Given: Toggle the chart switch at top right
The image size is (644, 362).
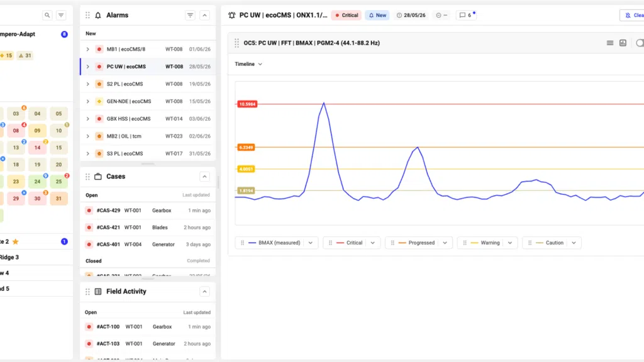Looking at the screenshot, I should [640, 43].
